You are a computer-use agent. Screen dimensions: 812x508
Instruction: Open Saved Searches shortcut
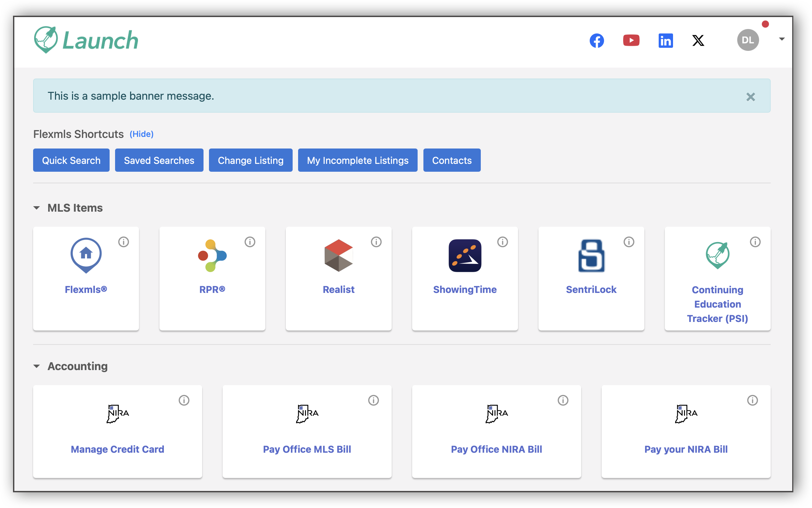click(x=159, y=160)
